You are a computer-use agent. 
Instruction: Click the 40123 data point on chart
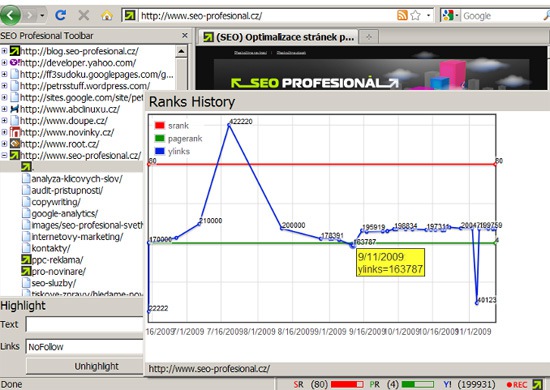point(477,303)
